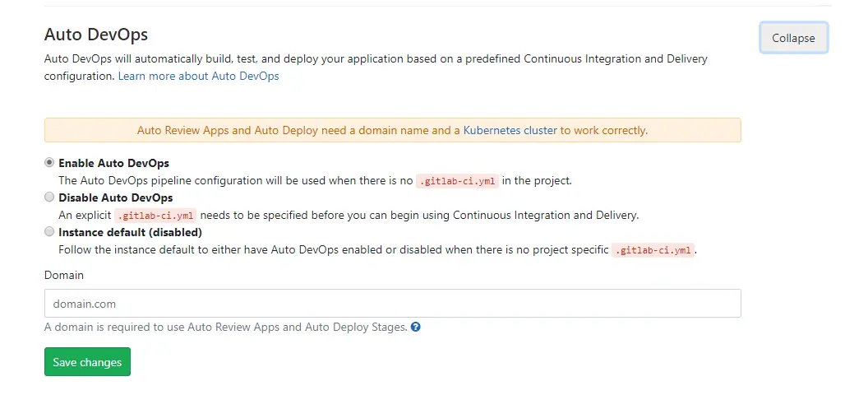Click .gitlab-ci.yml code under Instance default
868x395 pixels.
click(653, 250)
